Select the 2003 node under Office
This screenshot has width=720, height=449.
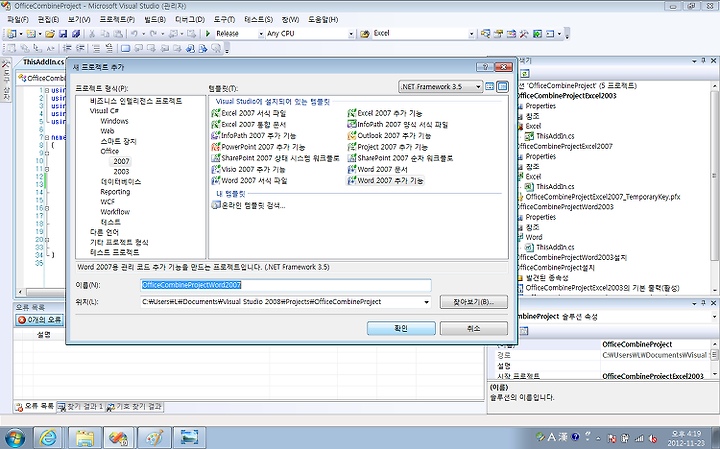point(121,171)
